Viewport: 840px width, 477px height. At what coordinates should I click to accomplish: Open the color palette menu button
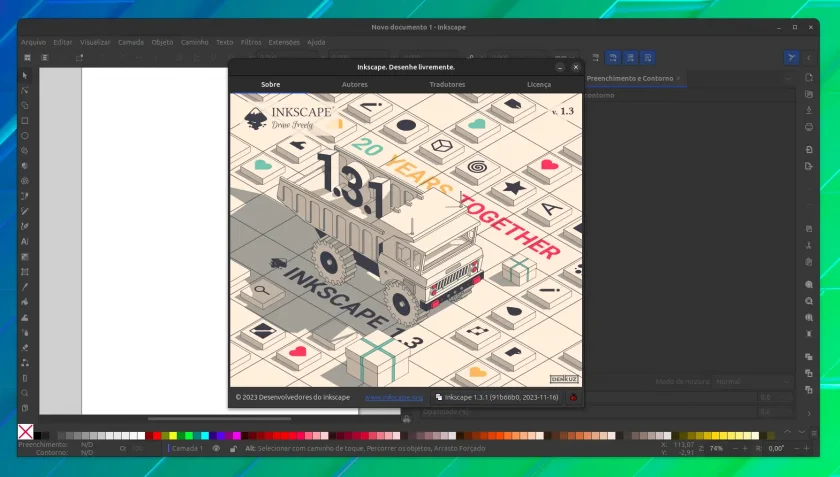(814, 433)
